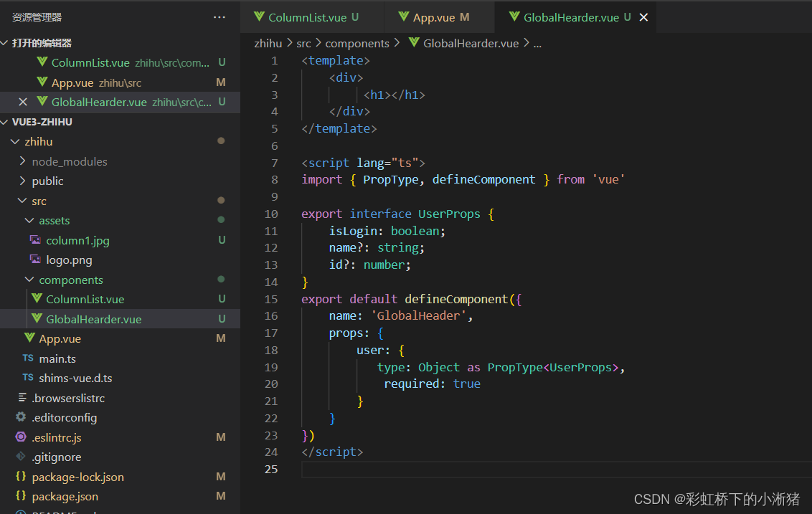Open GlobalHearder.vue breadcrumb item
This screenshot has width=812, height=514.
click(471, 44)
